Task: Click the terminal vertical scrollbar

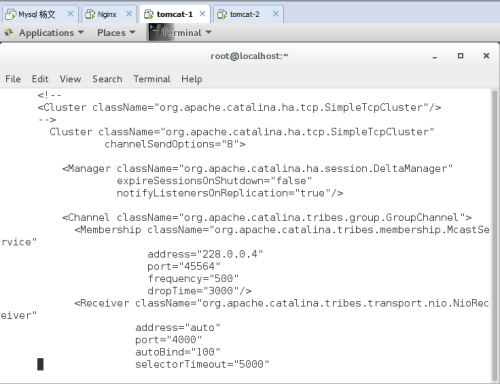Action: 495,235
